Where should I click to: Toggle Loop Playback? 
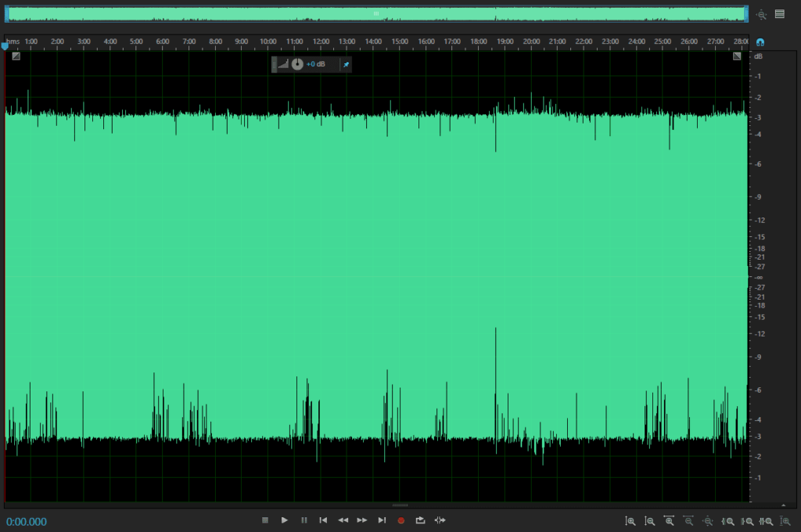pyautogui.click(x=420, y=520)
